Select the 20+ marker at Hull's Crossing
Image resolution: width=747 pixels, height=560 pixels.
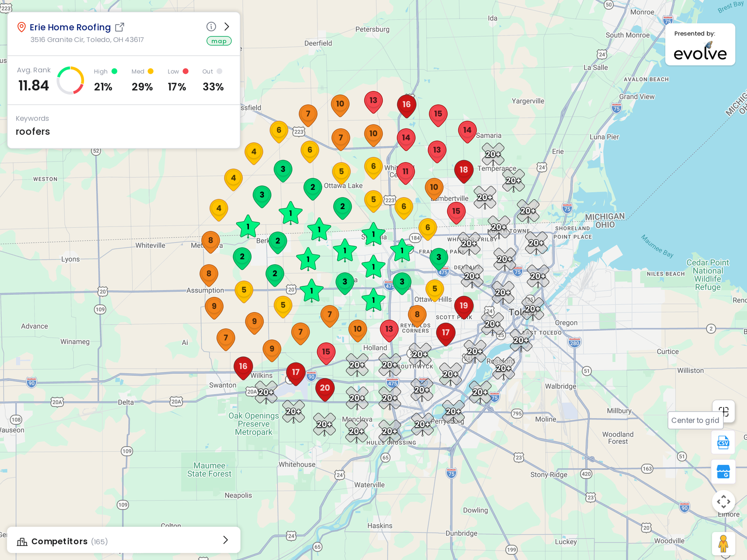pyautogui.click(x=390, y=431)
